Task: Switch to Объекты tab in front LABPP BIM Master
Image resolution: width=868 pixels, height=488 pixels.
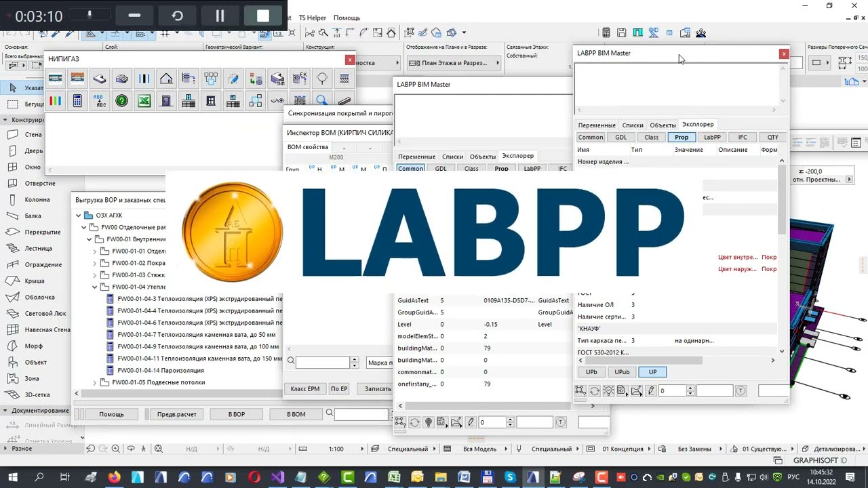Action: pos(663,125)
